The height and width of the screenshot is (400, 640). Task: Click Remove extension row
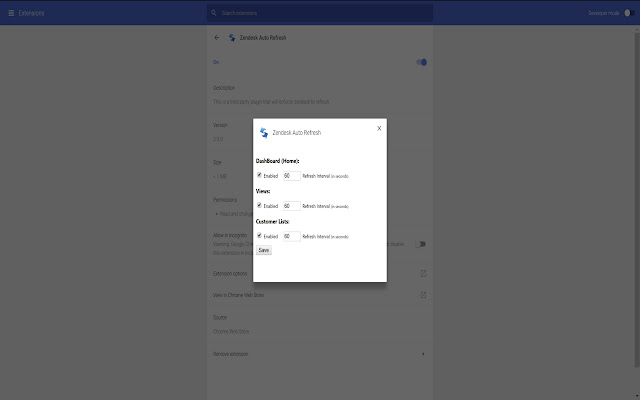click(320, 354)
